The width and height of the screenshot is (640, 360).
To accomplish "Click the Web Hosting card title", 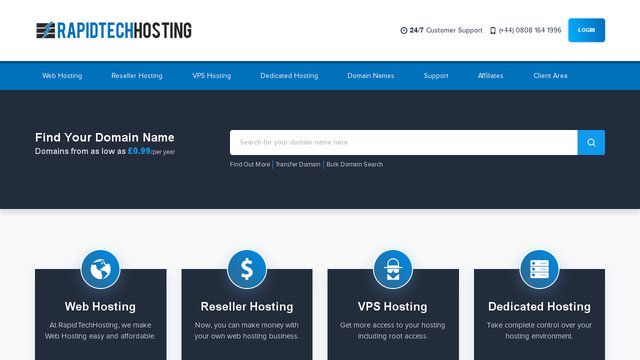I will (100, 307).
